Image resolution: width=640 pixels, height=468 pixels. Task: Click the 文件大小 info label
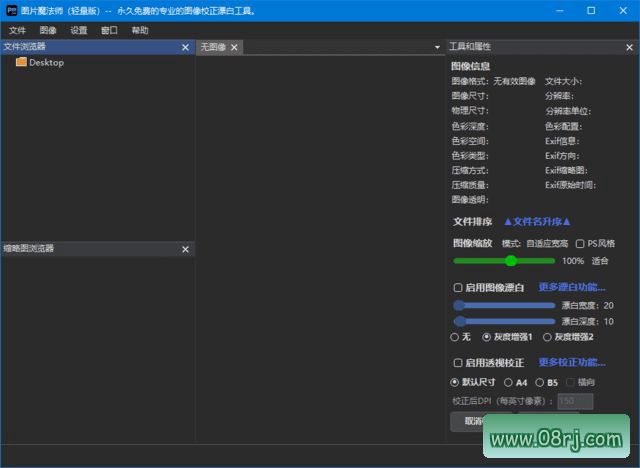pos(563,81)
